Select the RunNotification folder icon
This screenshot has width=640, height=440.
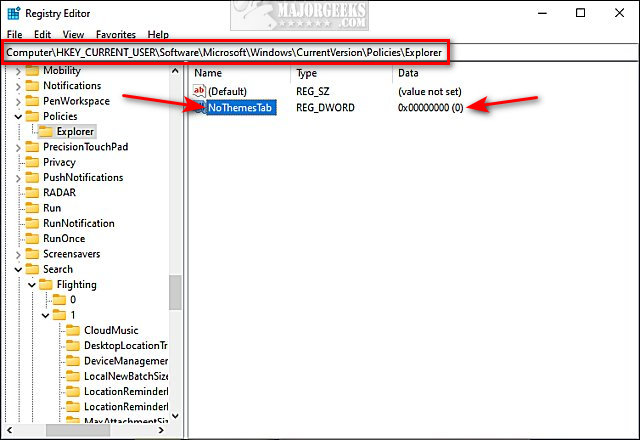tap(32, 223)
